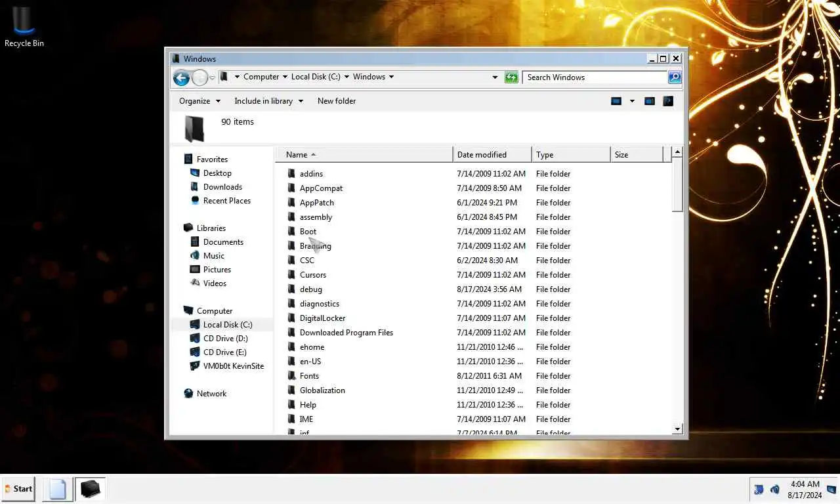The image size is (840, 504).
Task: Click the Explorer taskbar button icon
Action: click(90, 489)
